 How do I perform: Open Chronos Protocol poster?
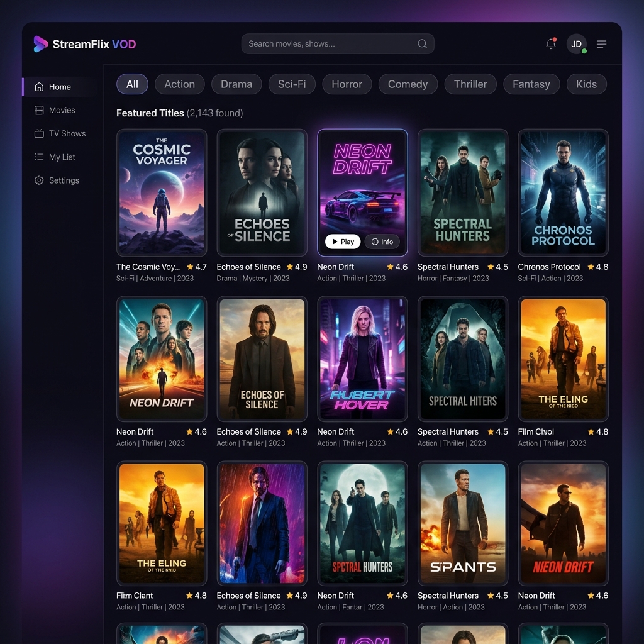563,192
